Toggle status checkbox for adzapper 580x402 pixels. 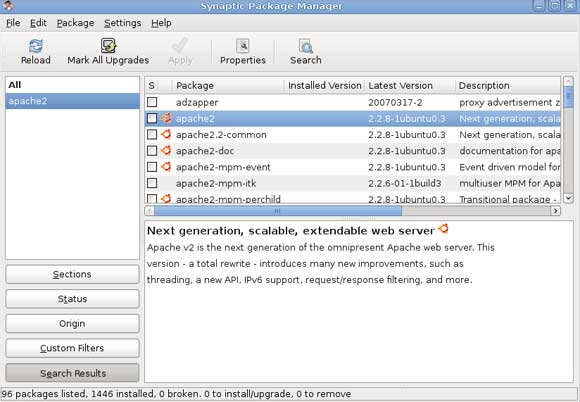point(152,102)
